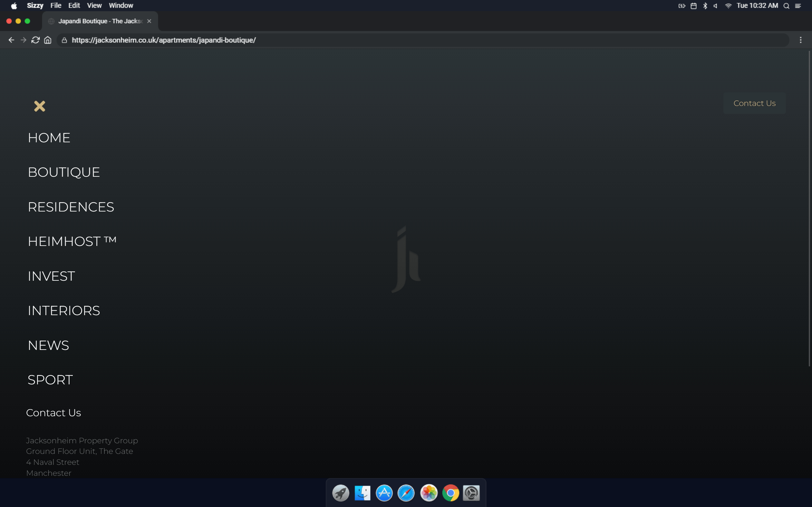Viewport: 812px width, 507px height.
Task: Click the page vertical scrollbar
Action: coord(809,208)
